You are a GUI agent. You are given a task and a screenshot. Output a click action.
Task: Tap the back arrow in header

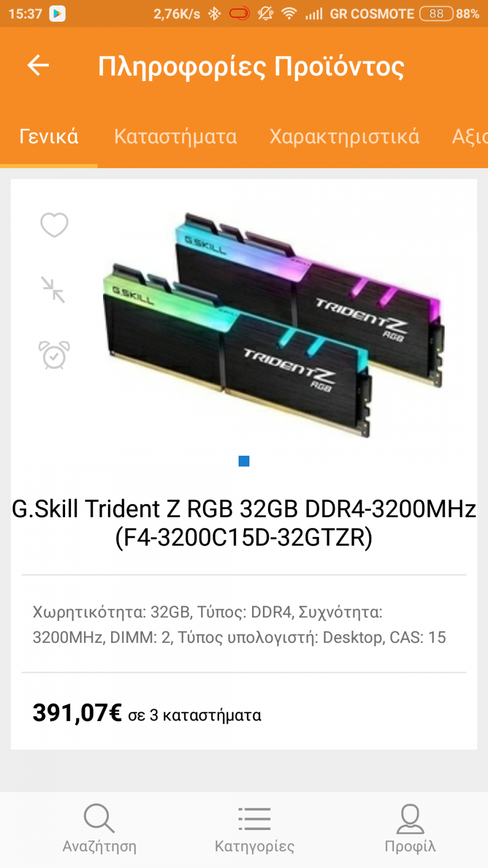pos(38,66)
